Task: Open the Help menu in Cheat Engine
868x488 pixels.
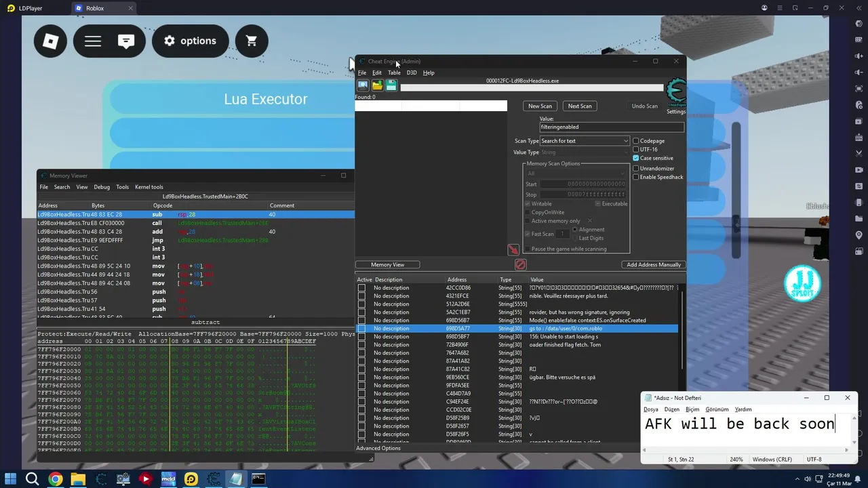Action: 429,73
